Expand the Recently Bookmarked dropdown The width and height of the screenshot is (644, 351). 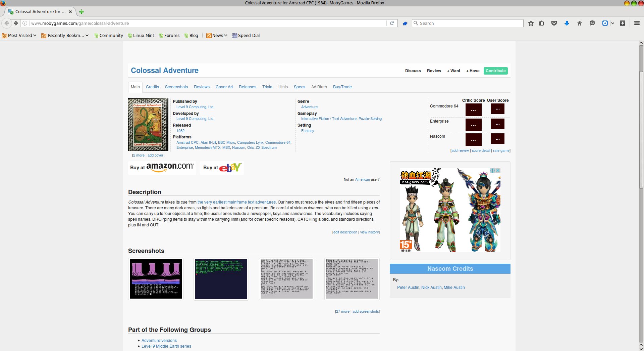tap(65, 35)
